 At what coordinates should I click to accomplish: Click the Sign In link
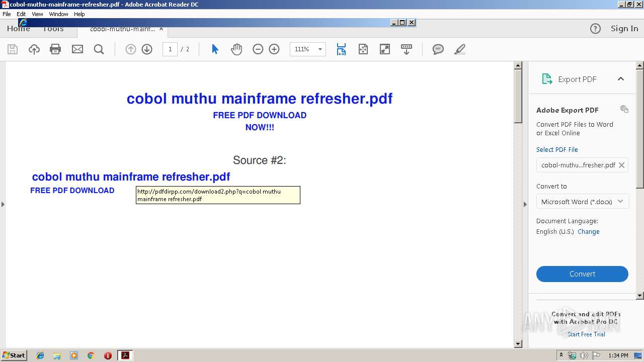click(624, 29)
